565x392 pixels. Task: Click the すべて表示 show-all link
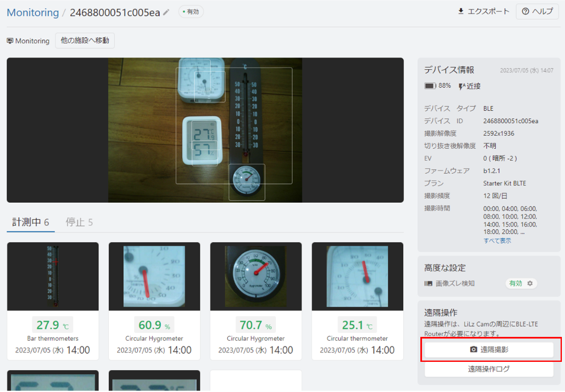(497, 241)
